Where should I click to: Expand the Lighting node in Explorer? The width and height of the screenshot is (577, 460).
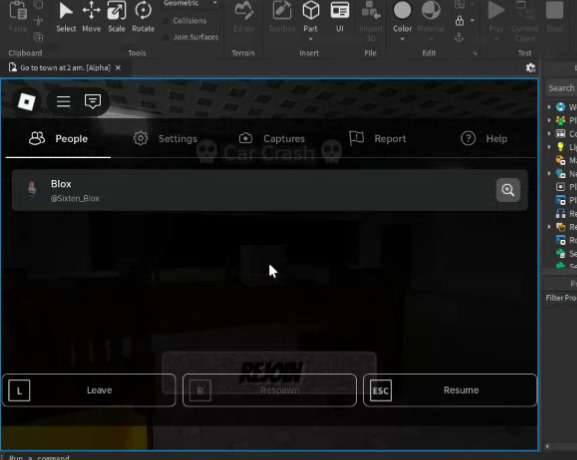click(x=549, y=147)
